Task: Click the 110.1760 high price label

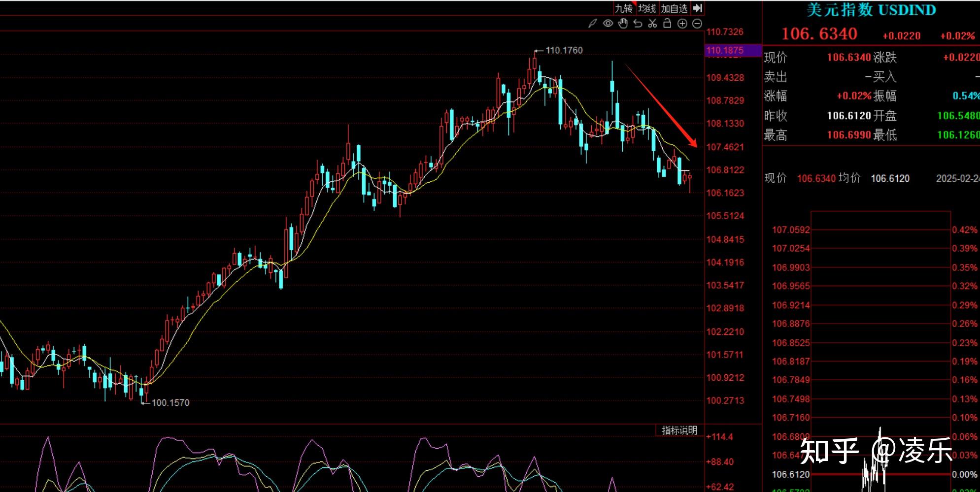Action: [x=564, y=50]
